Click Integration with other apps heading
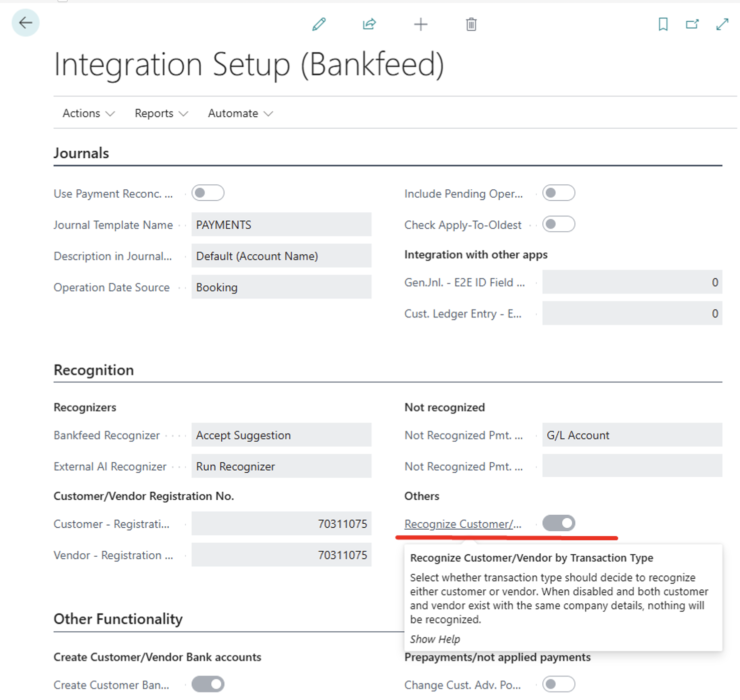This screenshot has height=700, width=740. (x=476, y=255)
